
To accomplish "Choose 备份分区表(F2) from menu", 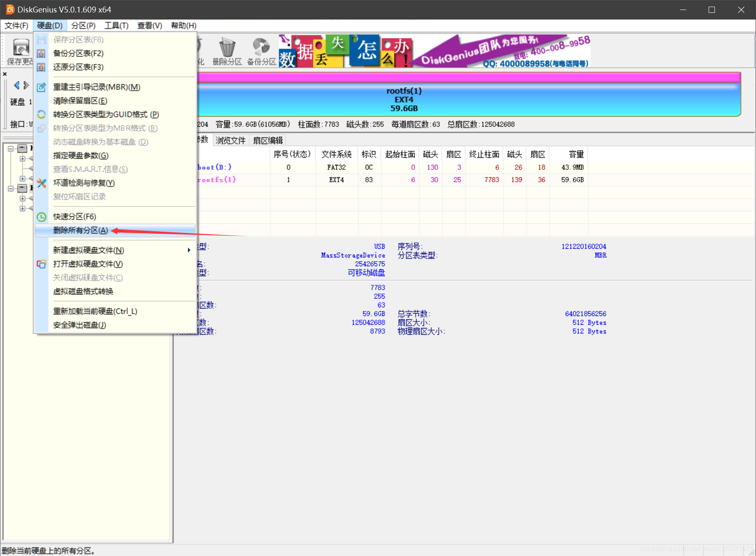I will [115, 54].
